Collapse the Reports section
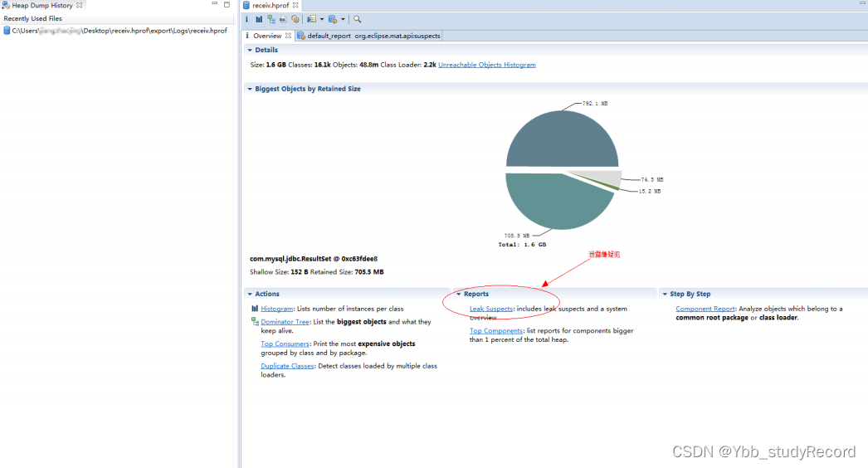868x468 pixels. pyautogui.click(x=458, y=294)
